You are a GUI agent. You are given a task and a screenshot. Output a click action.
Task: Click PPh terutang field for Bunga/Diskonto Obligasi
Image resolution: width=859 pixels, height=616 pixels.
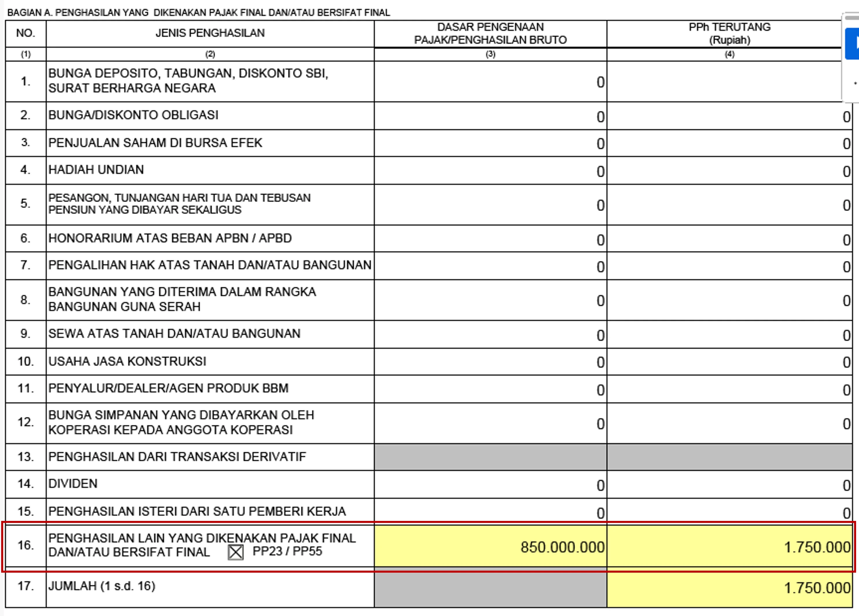point(729,116)
